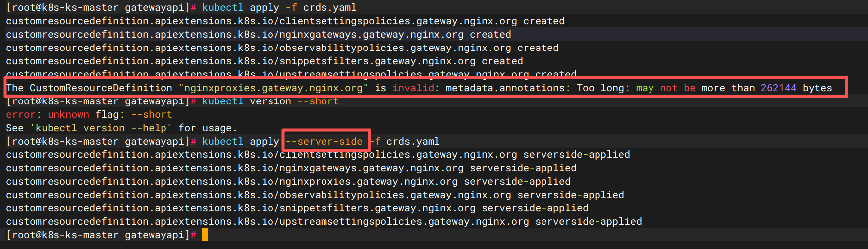Click the snippetsfilters "serverside-applied" output line
Screen dimensions: 868x249
(x=297, y=208)
